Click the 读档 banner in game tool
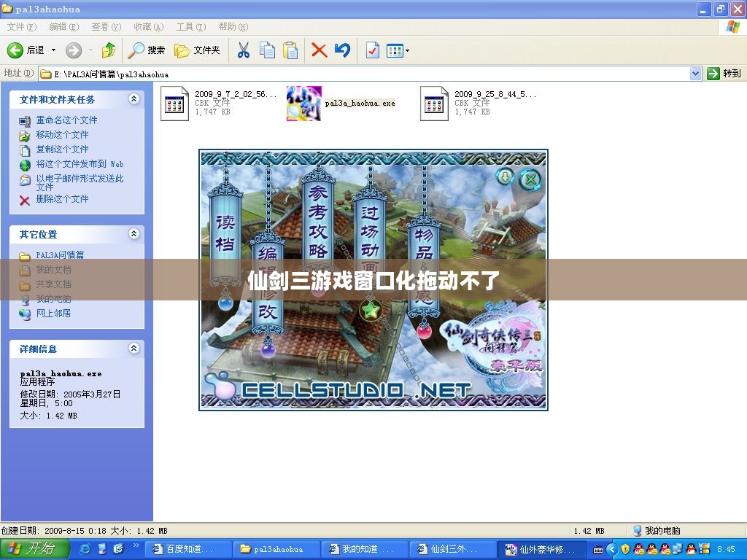This screenshot has width=747, height=560. coord(225,233)
